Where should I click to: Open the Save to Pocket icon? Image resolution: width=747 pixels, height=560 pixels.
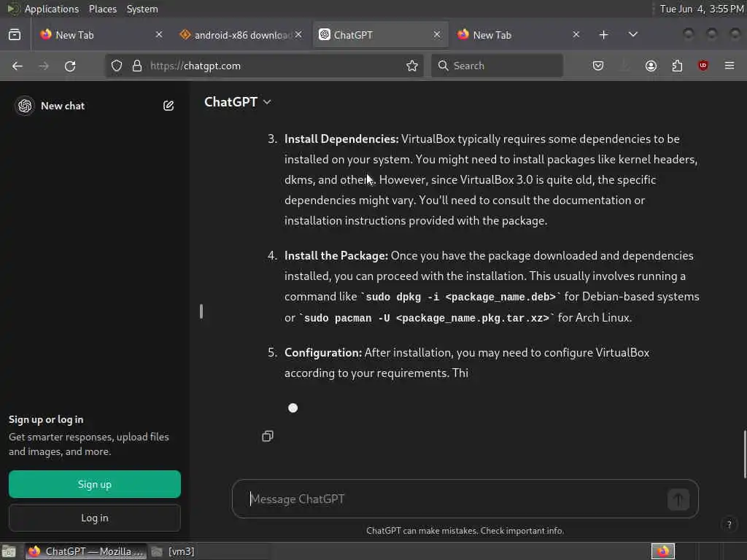point(598,66)
